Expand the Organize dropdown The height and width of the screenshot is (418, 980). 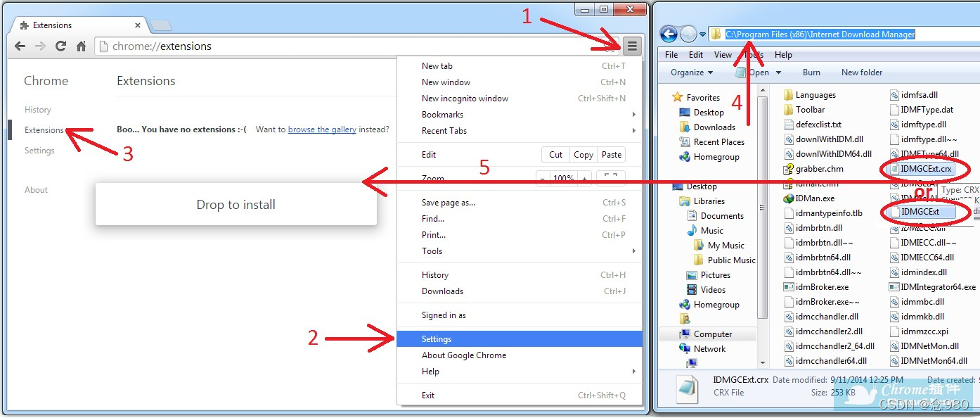coord(692,72)
